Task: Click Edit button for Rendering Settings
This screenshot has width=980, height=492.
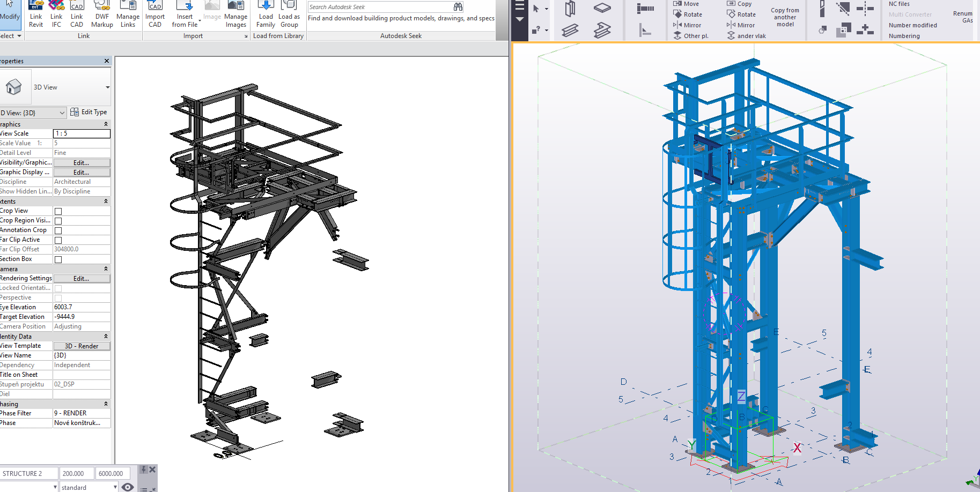Action: click(x=82, y=278)
